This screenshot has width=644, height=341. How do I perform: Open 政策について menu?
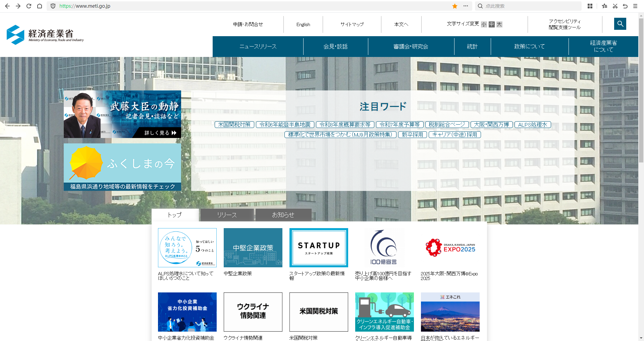(530, 47)
